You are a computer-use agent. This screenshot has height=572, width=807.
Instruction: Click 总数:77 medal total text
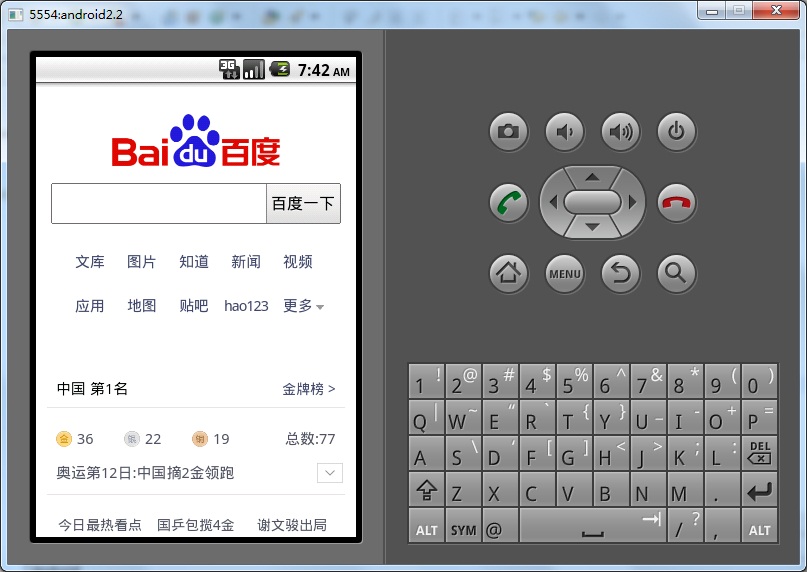click(310, 439)
